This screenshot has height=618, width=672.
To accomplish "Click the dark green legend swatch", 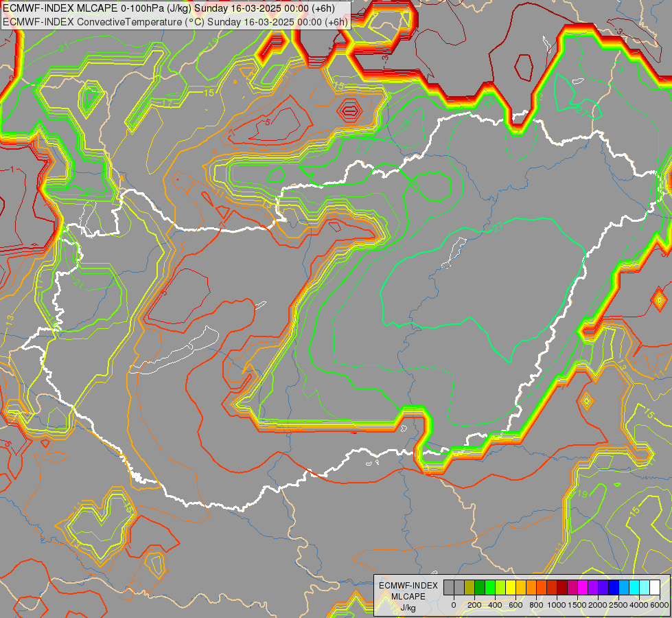I will pyautogui.click(x=480, y=587).
